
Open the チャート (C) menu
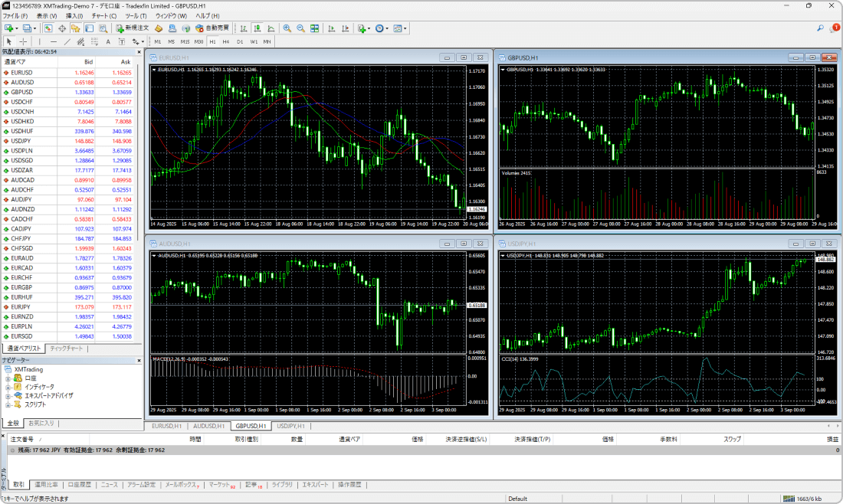(x=103, y=16)
